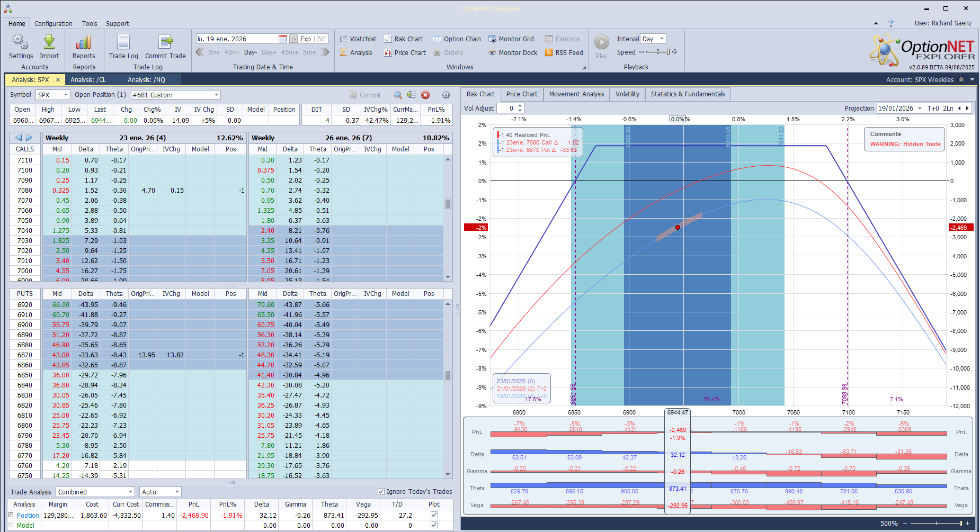Click the Option Chain window button
The height and width of the screenshot is (532, 980).
pyautogui.click(x=457, y=39)
